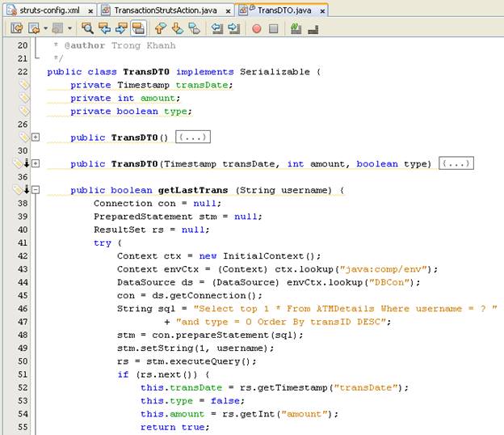This screenshot has height=435, width=504.
Task: Click struts-config.xml file icon
Action: tap(12, 11)
